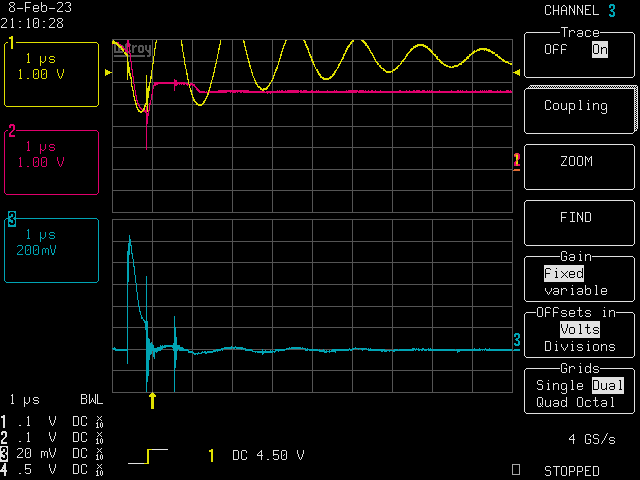640x480 pixels.
Task: Choose the Octal grid option
Action: click(597, 402)
